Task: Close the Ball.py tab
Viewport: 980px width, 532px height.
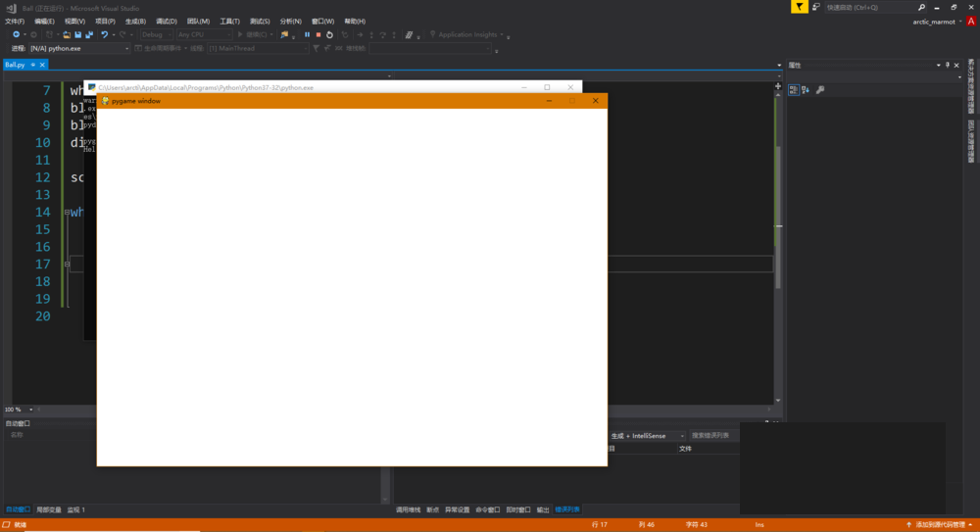Action: pos(42,65)
